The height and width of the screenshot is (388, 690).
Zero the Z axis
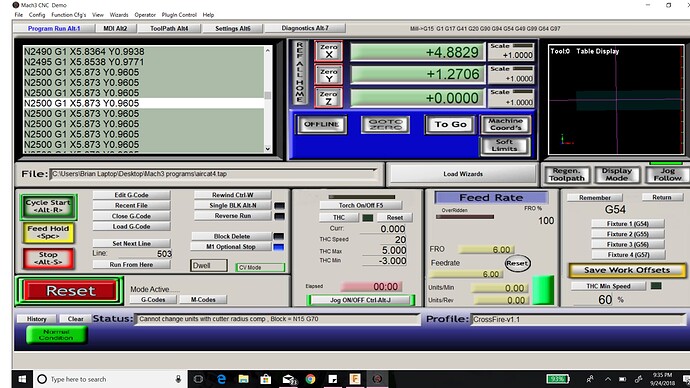point(328,98)
